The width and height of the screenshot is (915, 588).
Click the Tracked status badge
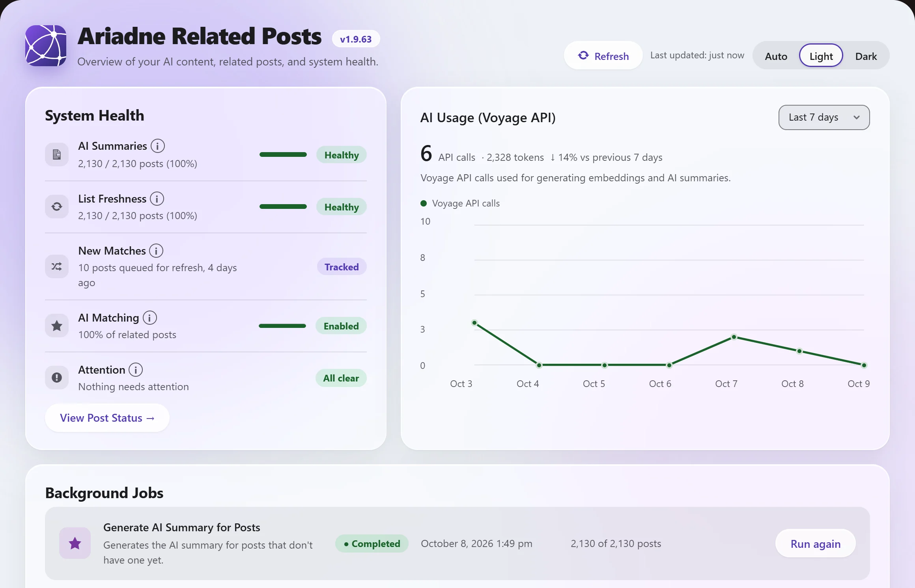342,267
